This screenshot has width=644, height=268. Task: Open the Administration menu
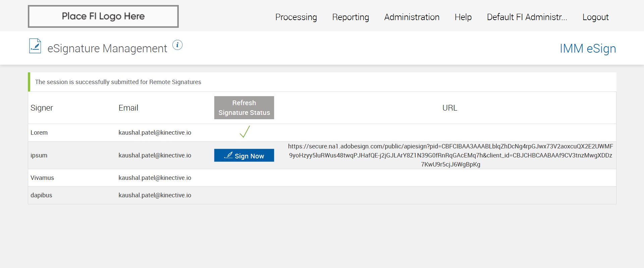pos(412,17)
